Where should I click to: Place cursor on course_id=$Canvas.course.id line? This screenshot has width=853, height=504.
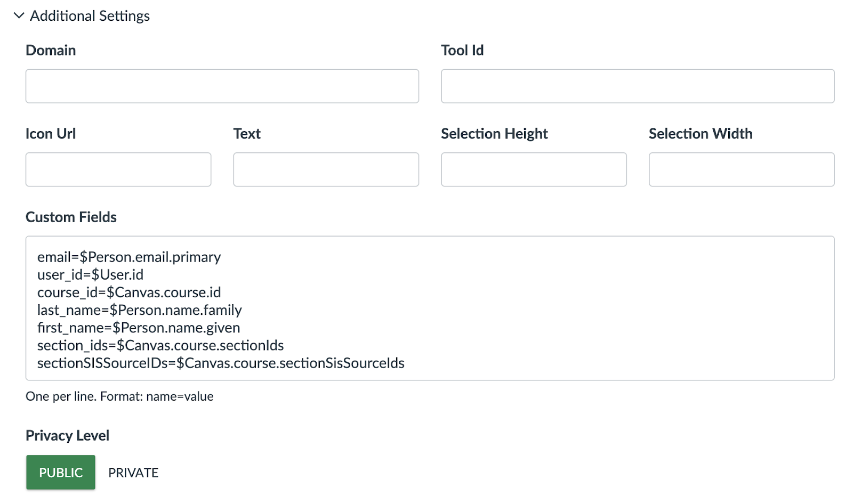click(129, 292)
